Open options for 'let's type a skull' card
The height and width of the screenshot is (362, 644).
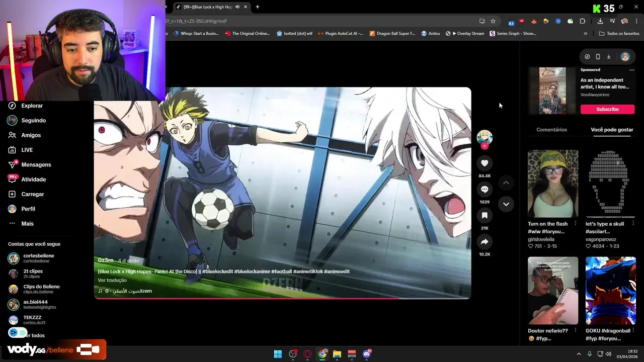coord(633,224)
